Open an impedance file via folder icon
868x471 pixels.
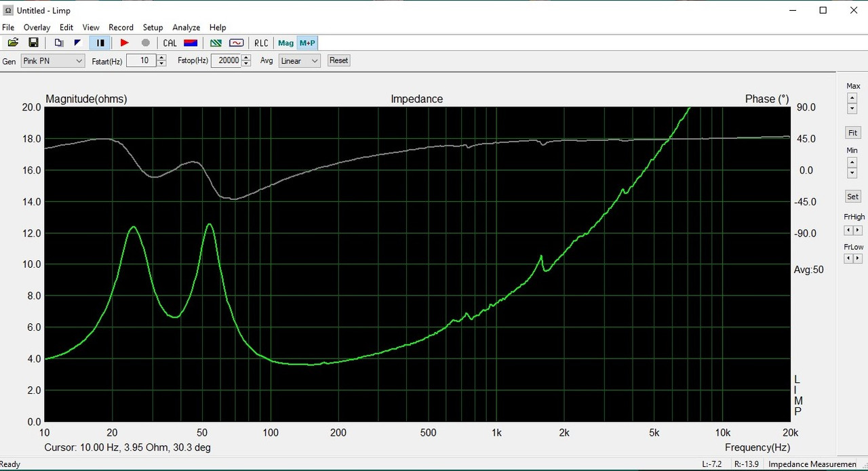(13, 43)
